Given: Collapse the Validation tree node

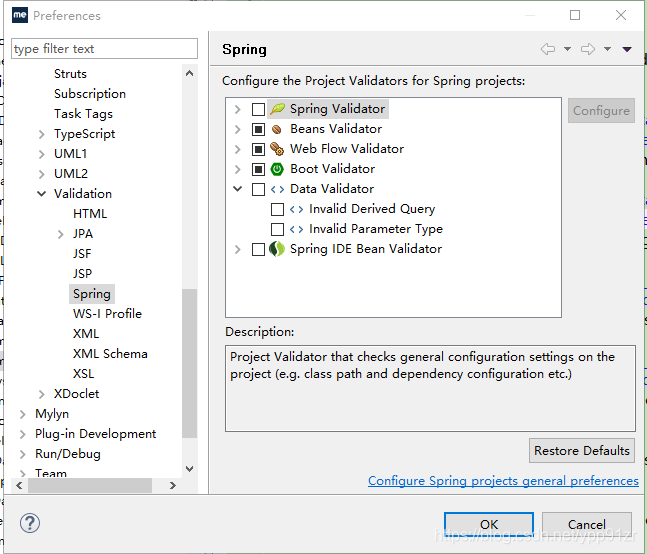Looking at the screenshot, I should 41,194.
